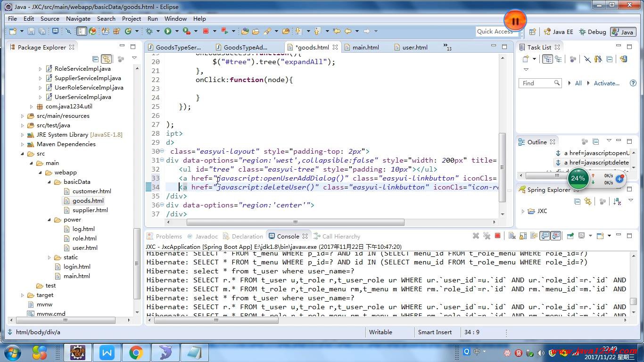The width and height of the screenshot is (644, 362).
Task: Click Clear Console icon
Action: [x=512, y=236]
